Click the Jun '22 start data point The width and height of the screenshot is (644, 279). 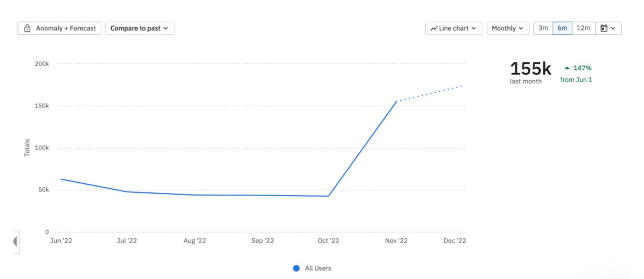pyautogui.click(x=61, y=179)
